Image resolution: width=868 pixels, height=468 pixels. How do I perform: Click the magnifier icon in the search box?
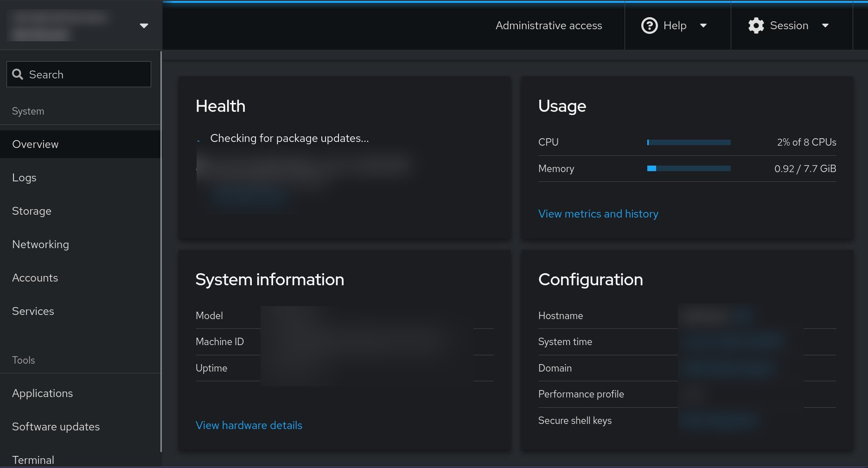pyautogui.click(x=18, y=74)
